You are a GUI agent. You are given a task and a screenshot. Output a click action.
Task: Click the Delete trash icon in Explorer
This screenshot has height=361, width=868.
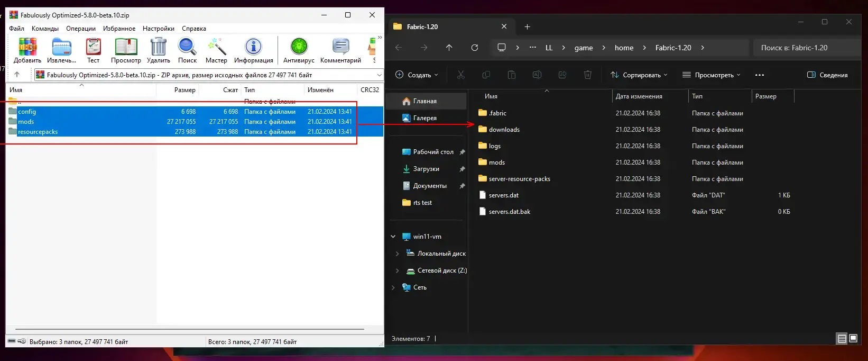[x=588, y=75]
